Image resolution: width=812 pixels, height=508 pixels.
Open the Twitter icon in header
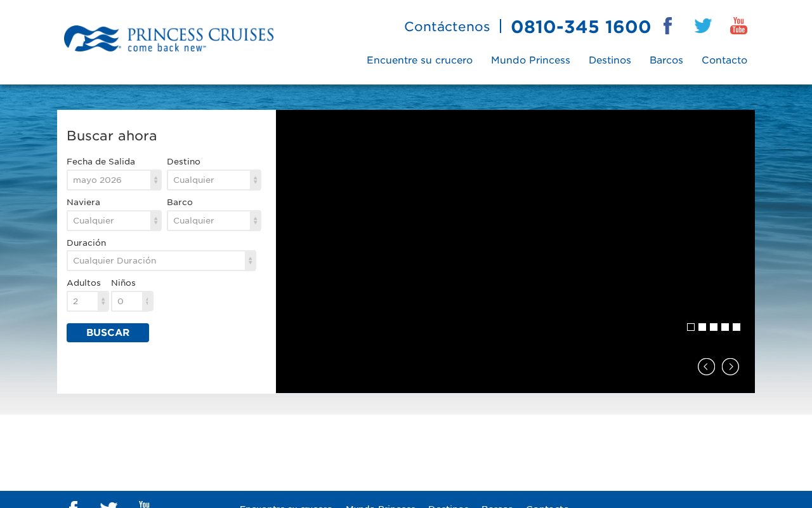click(x=703, y=26)
